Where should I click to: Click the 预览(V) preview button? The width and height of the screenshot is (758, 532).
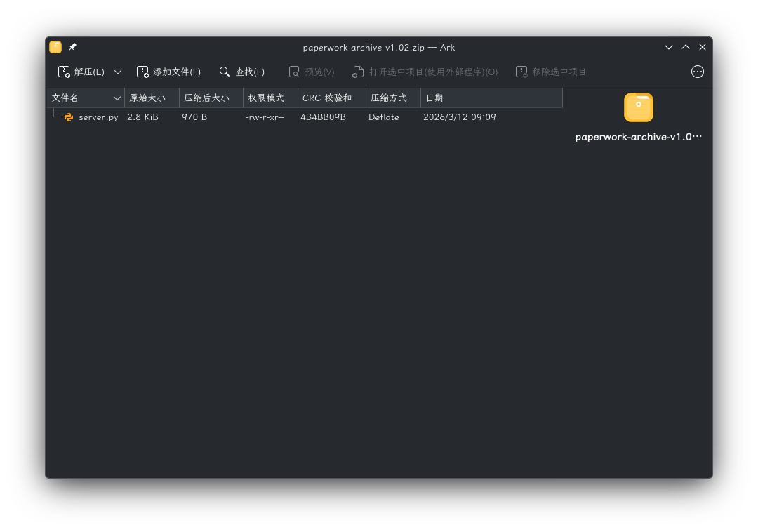312,72
